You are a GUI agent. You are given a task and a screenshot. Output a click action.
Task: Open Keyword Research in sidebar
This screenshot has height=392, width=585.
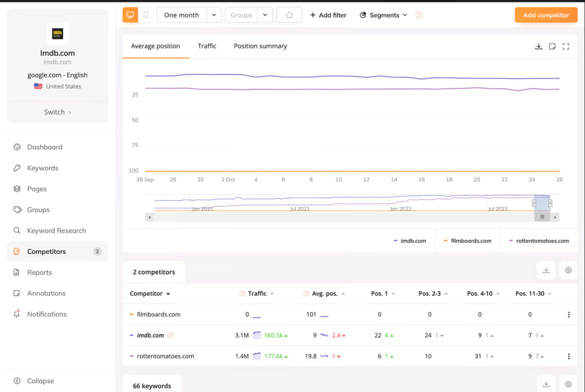click(x=56, y=231)
